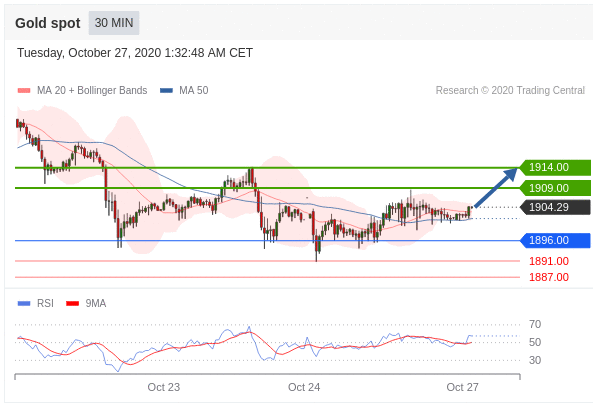Select the 1909.00 resistance price tag

point(555,188)
